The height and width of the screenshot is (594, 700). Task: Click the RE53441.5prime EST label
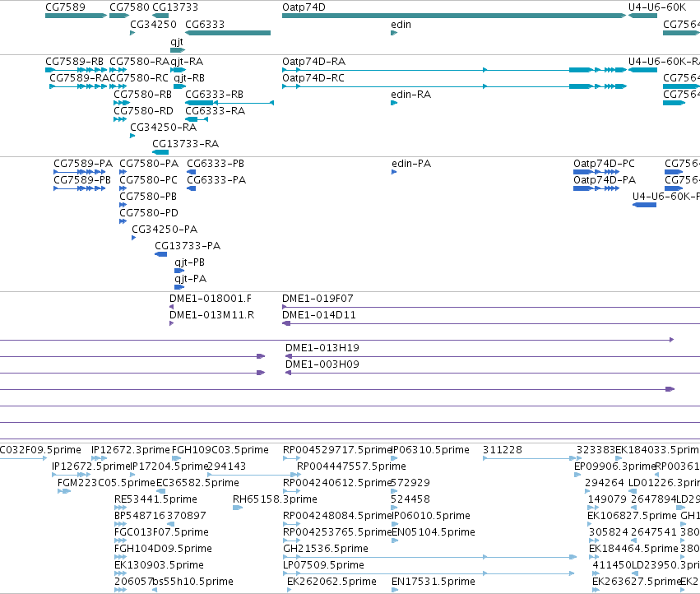tap(155, 499)
